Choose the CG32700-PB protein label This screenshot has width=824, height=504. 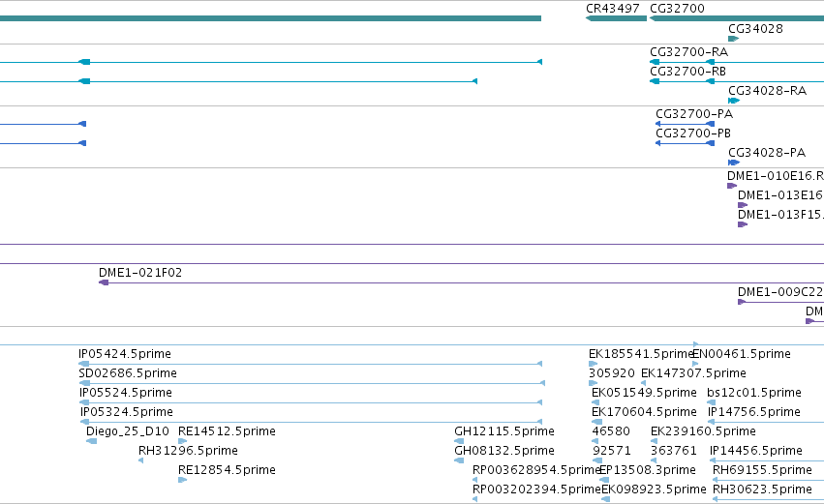pyautogui.click(x=692, y=133)
